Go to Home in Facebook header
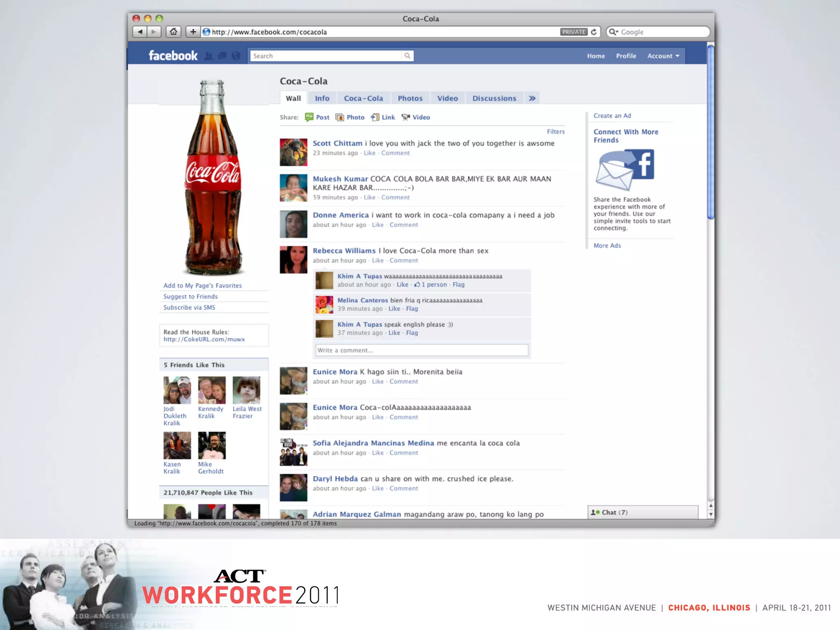 pyautogui.click(x=596, y=56)
